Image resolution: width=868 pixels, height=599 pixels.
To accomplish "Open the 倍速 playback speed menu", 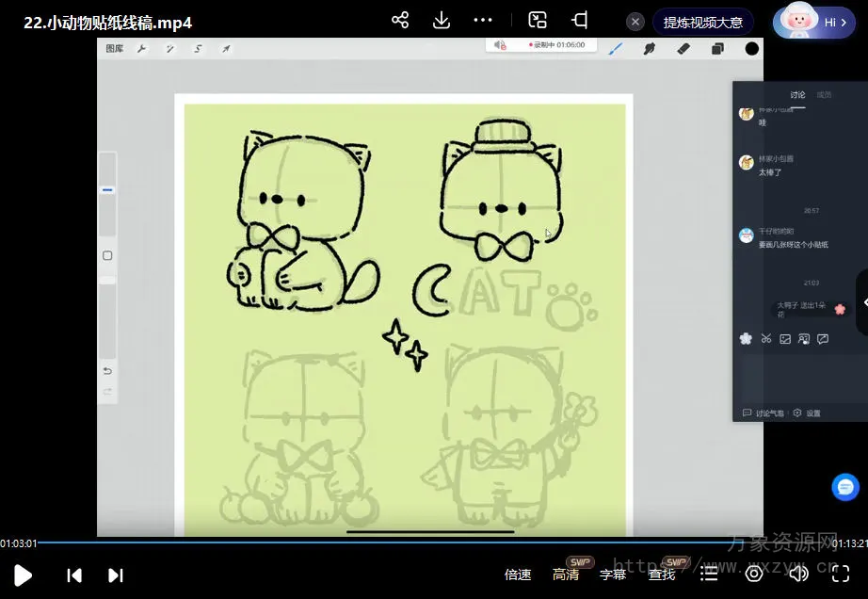I will (x=518, y=575).
